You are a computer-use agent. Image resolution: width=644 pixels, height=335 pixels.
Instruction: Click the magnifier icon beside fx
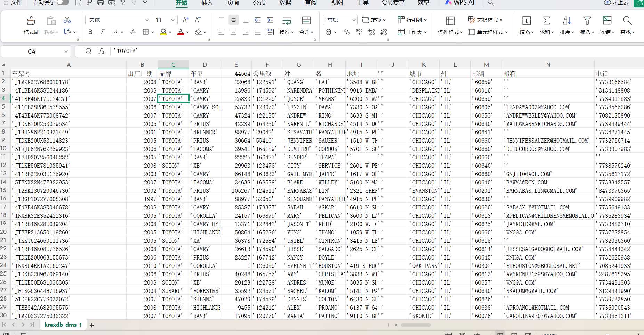click(x=89, y=51)
